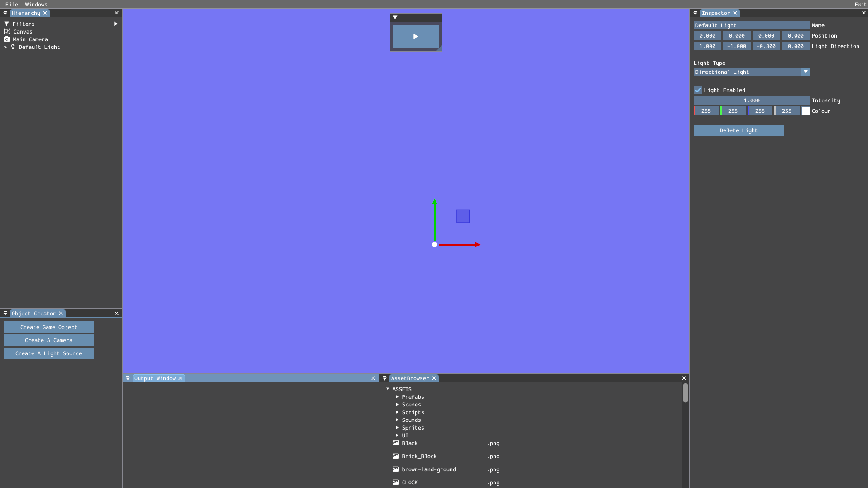The height and width of the screenshot is (488, 868).
Task: Click the alpha colour channel value
Action: pyautogui.click(x=787, y=111)
